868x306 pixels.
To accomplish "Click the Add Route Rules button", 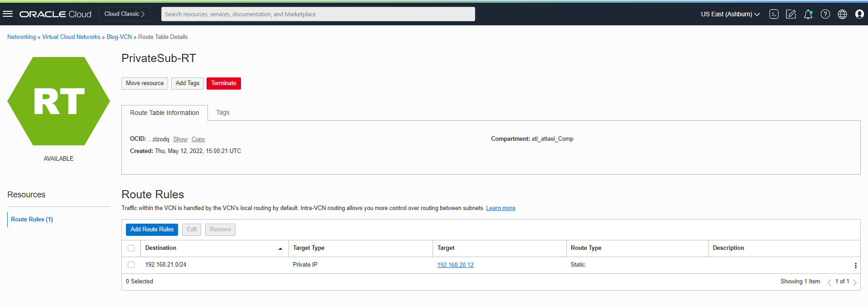I will click(x=152, y=229).
